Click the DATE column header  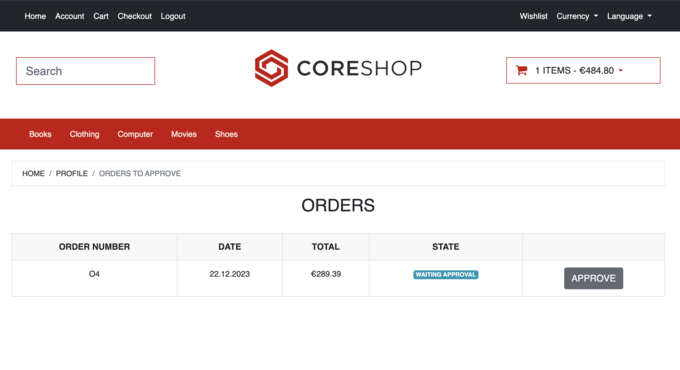tap(229, 247)
